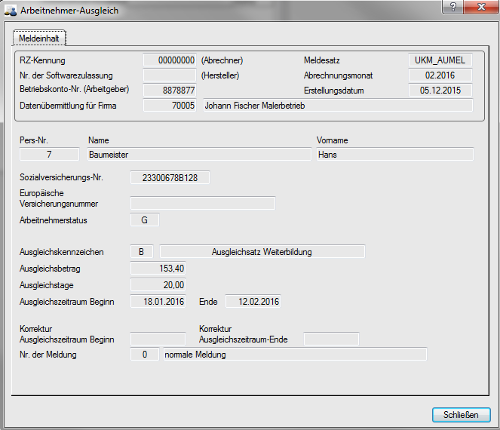
Task: Click the empty Europäische Versicherungsnummer field
Action: pyautogui.click(x=203, y=203)
